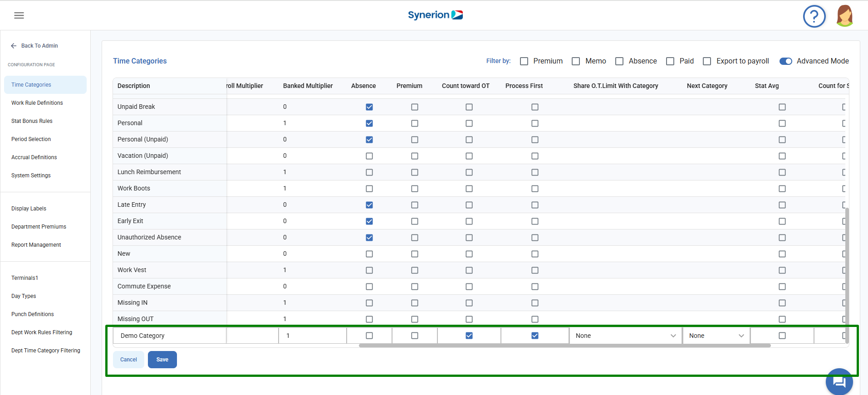The height and width of the screenshot is (395, 868).
Task: Open the help question mark icon
Action: [x=814, y=16]
